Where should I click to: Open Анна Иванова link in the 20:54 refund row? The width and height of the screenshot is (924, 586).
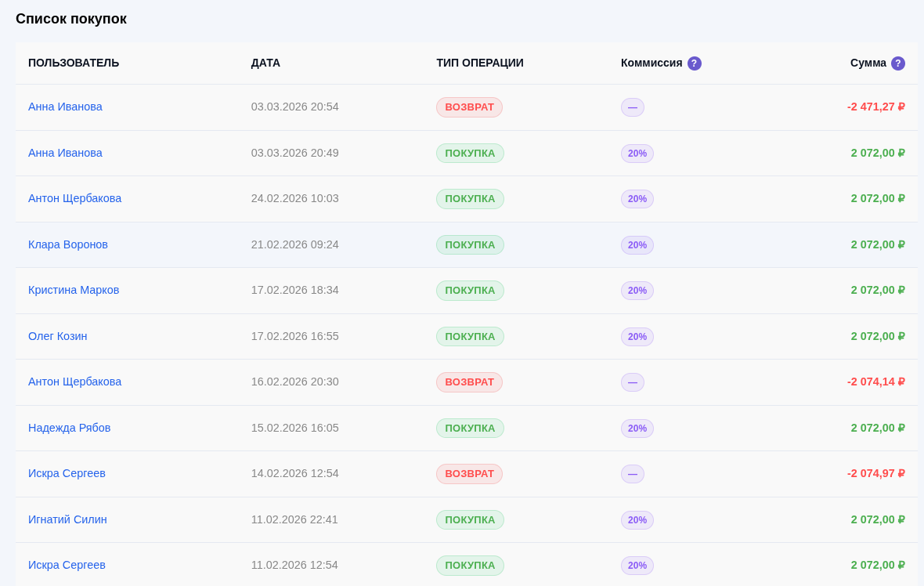(65, 107)
